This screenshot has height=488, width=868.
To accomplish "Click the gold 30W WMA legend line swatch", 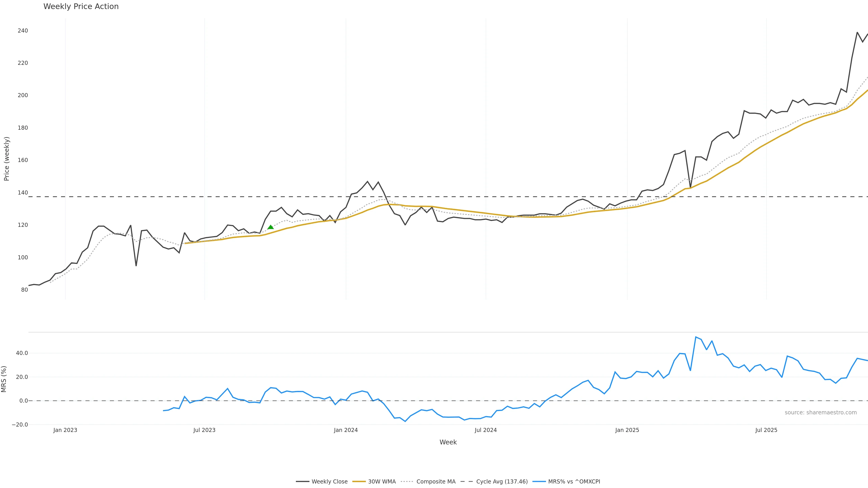I will (359, 482).
